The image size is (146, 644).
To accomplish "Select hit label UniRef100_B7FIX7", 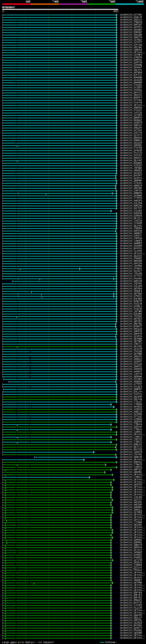I will 131,75.
